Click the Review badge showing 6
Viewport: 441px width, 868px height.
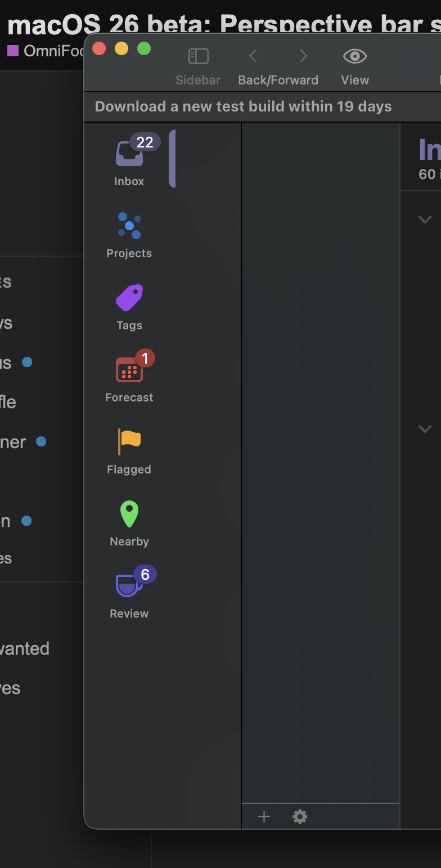pos(145,574)
